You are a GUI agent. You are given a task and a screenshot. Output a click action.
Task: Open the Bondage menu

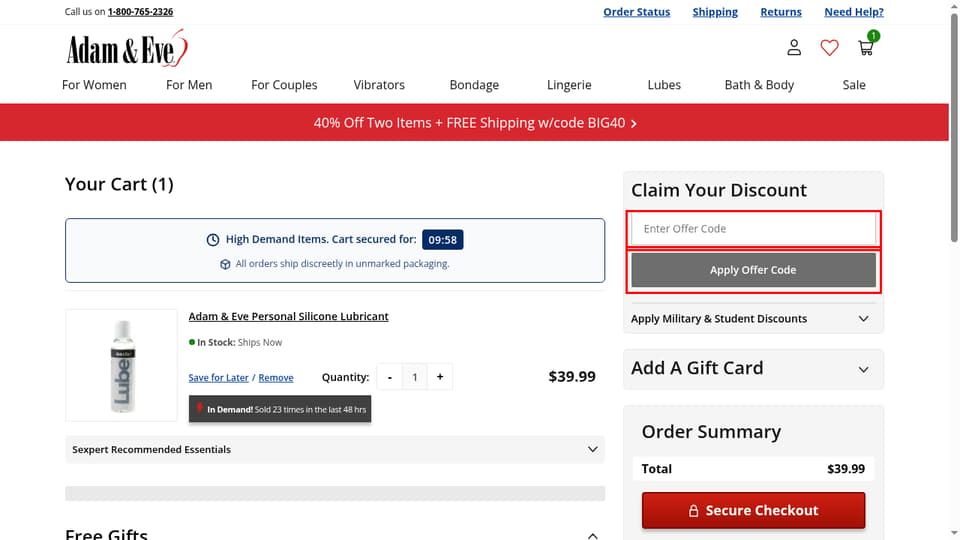(474, 85)
